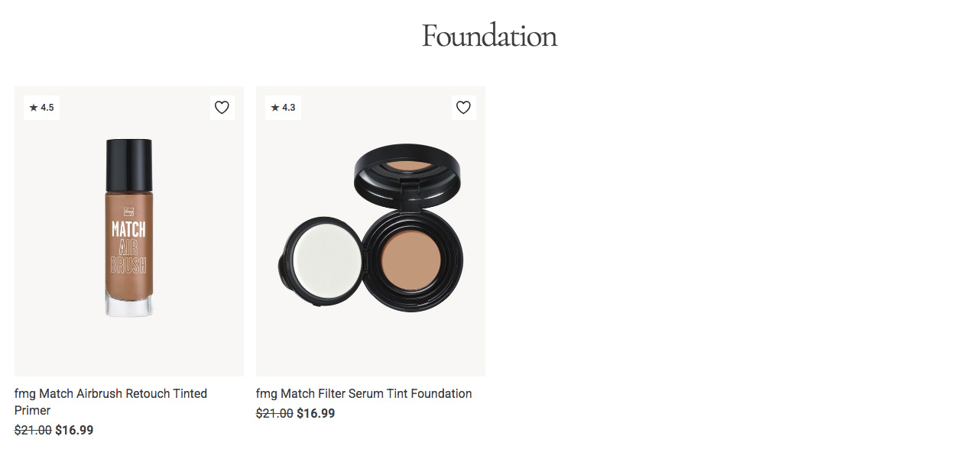
Task: Click the open lid of the compact
Action: click(x=407, y=174)
